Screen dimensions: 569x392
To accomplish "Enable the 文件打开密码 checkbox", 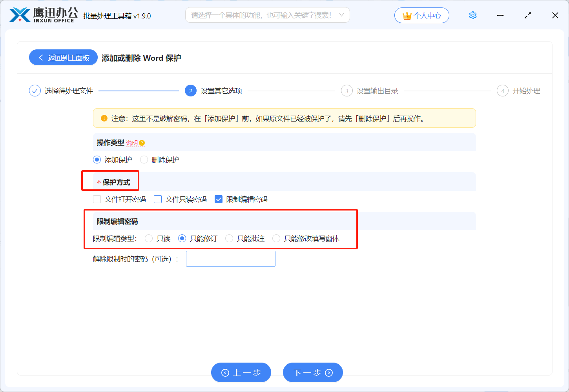I will (x=97, y=199).
